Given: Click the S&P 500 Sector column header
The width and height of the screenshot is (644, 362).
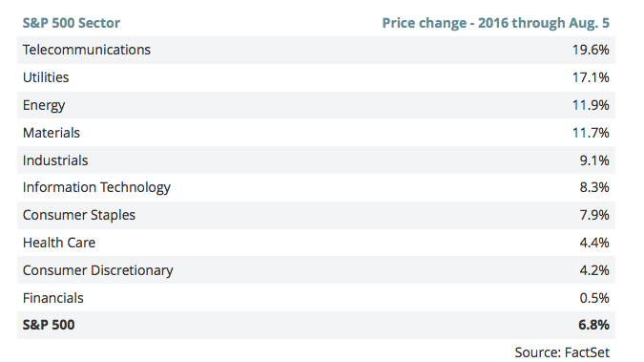Looking at the screenshot, I should pos(71,23).
